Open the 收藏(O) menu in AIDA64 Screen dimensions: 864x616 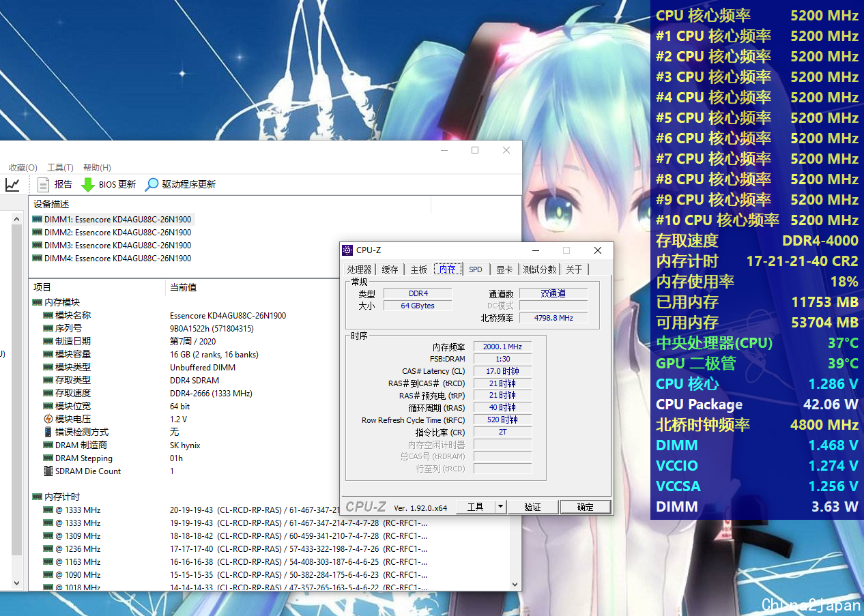point(23,167)
